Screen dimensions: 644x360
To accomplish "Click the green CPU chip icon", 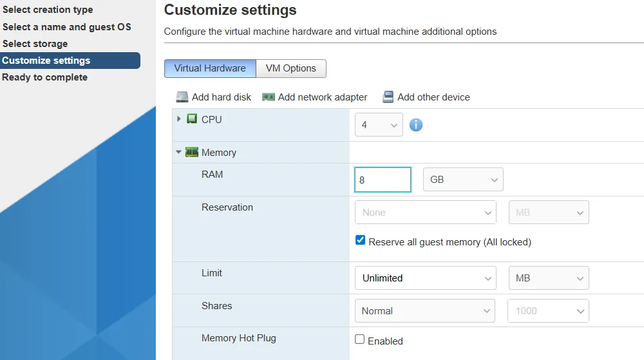I will pos(192,119).
